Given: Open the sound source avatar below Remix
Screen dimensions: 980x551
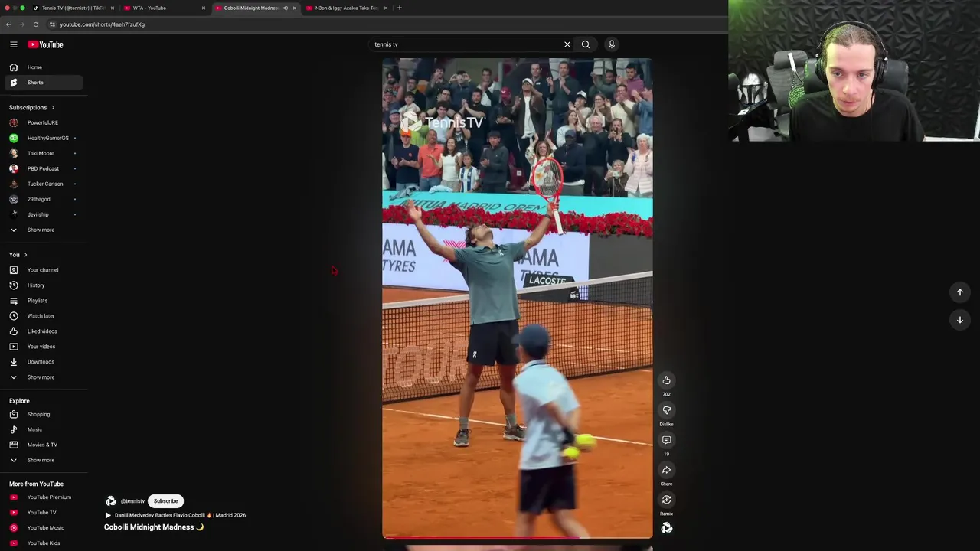Looking at the screenshot, I should pos(666,528).
